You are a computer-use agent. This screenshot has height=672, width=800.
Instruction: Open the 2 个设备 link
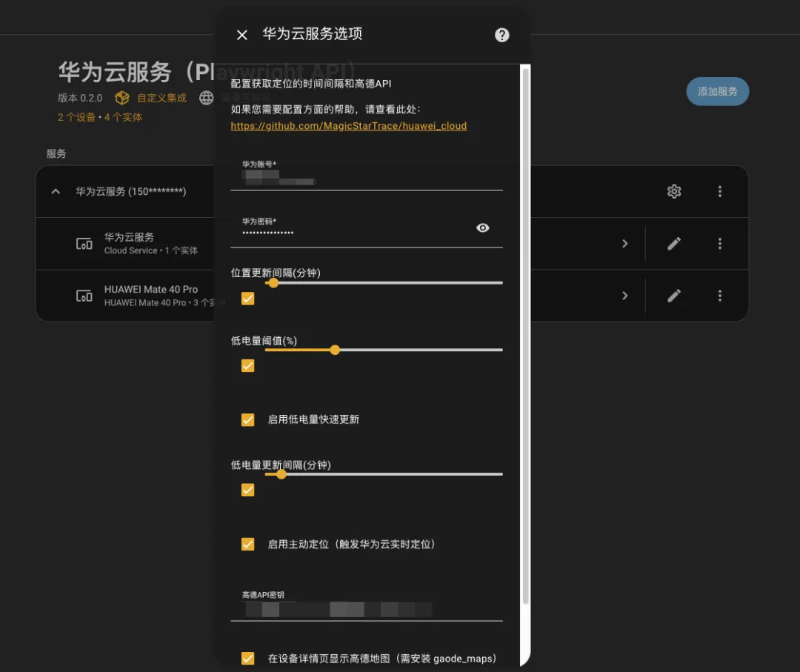coord(76,117)
